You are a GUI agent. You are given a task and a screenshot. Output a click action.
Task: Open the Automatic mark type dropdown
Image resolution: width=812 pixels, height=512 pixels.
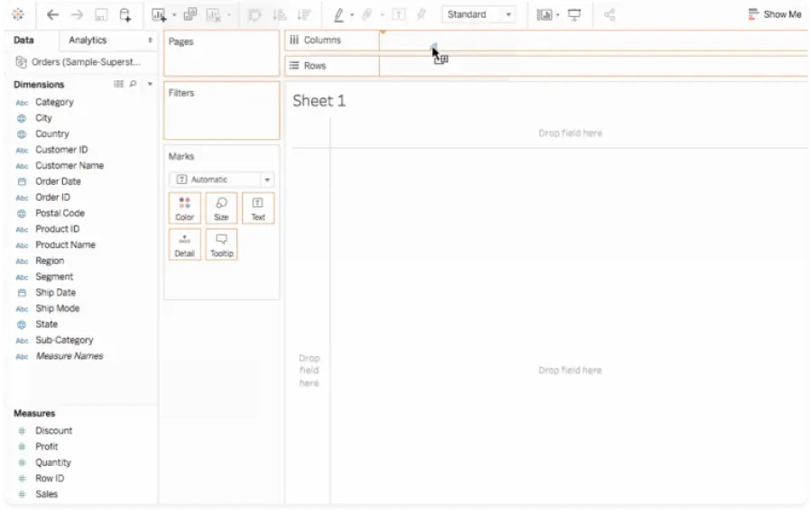click(221, 180)
